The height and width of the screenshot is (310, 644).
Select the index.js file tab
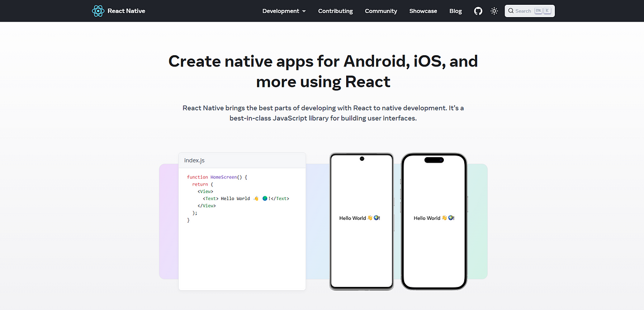click(194, 160)
